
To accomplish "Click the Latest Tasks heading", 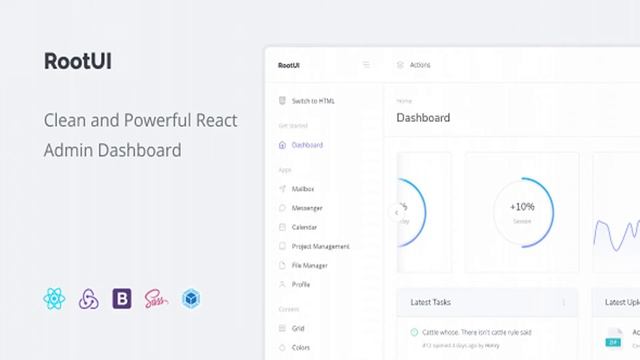I will tap(431, 302).
